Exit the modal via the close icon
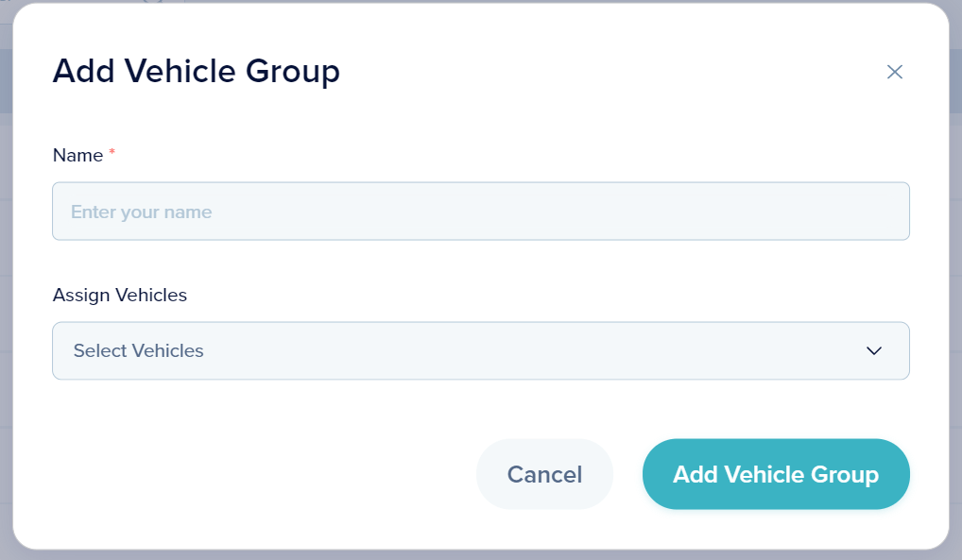The image size is (962, 560). (x=894, y=72)
